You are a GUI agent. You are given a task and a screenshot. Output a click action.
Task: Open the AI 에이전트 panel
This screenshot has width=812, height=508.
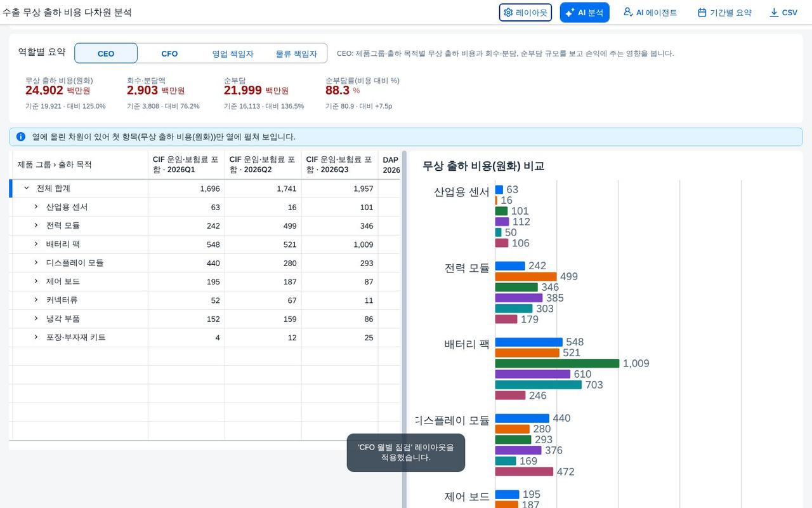650,13
